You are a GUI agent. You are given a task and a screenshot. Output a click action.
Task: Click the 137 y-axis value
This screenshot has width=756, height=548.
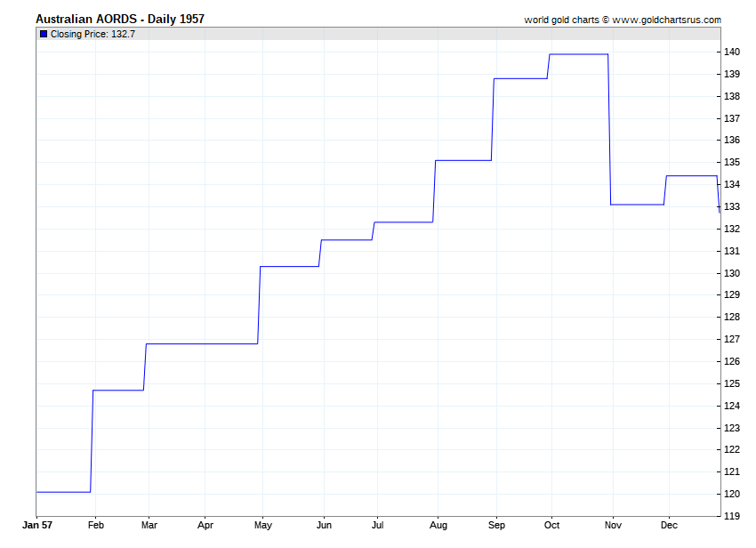click(732, 118)
